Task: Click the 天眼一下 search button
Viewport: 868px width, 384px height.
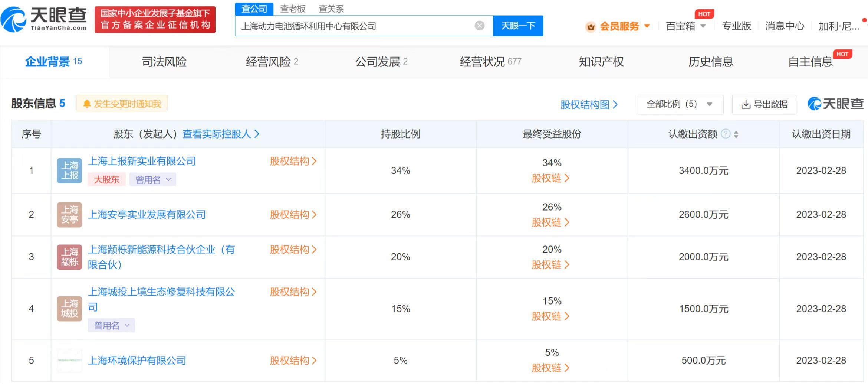Action: pos(518,26)
